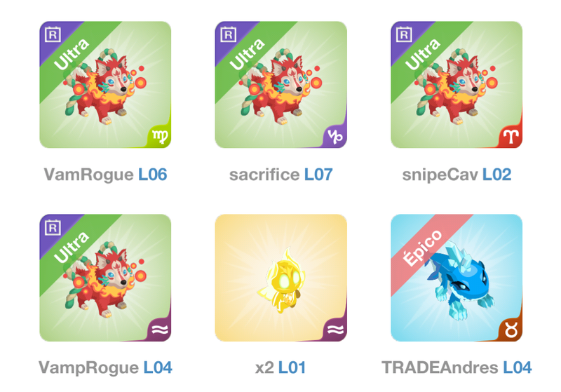Click the Taurus sign on TRADEAndres card
This screenshot has height=392, width=561.
(511, 330)
